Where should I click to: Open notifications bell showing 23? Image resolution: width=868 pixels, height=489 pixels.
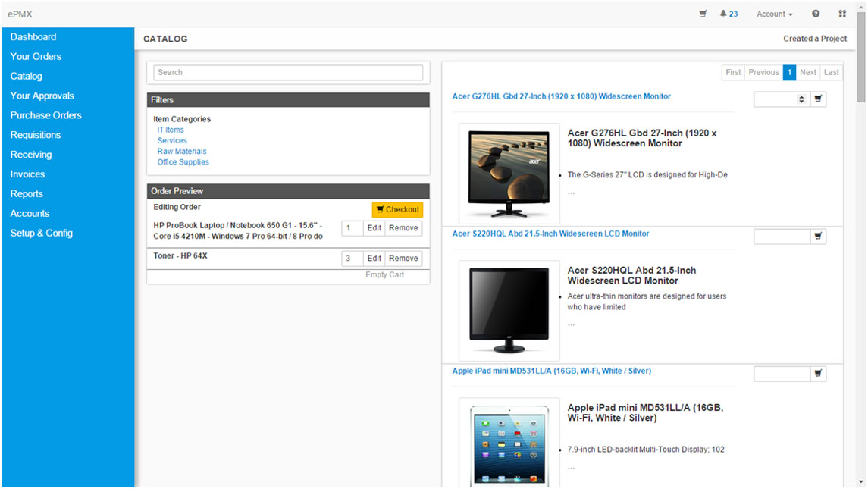729,14
